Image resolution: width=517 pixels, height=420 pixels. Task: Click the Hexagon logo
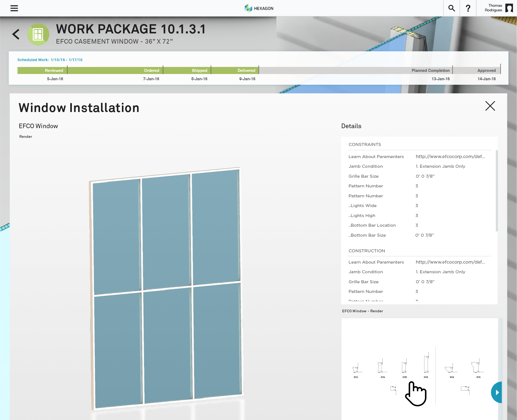[259, 8]
